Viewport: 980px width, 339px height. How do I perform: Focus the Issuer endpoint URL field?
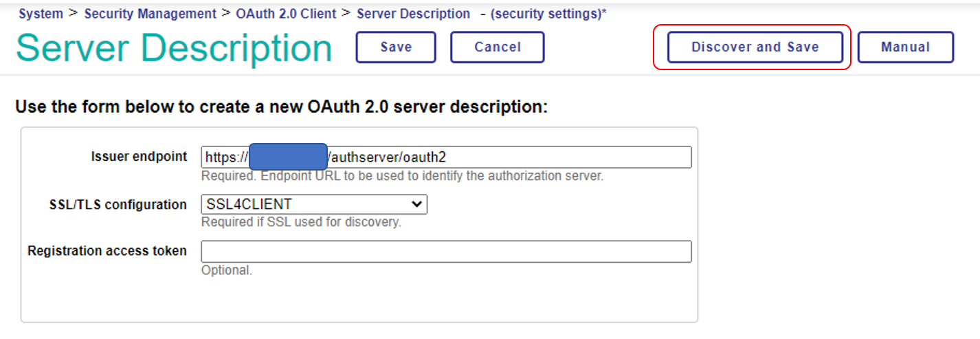pyautogui.click(x=509, y=157)
